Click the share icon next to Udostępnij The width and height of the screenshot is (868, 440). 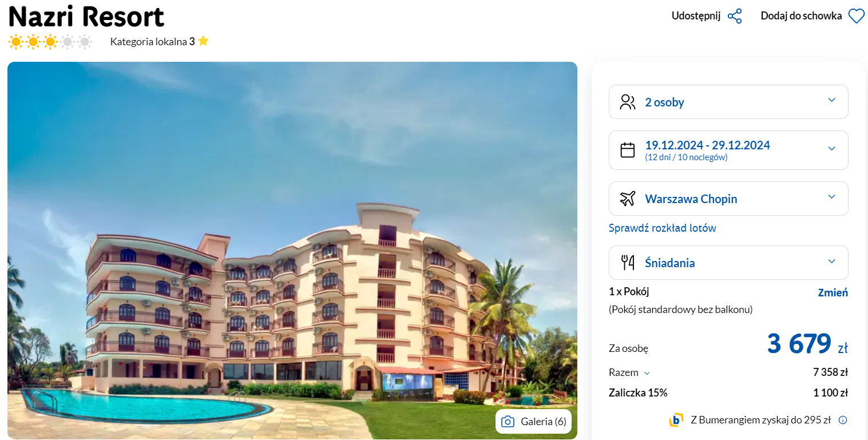pos(735,16)
